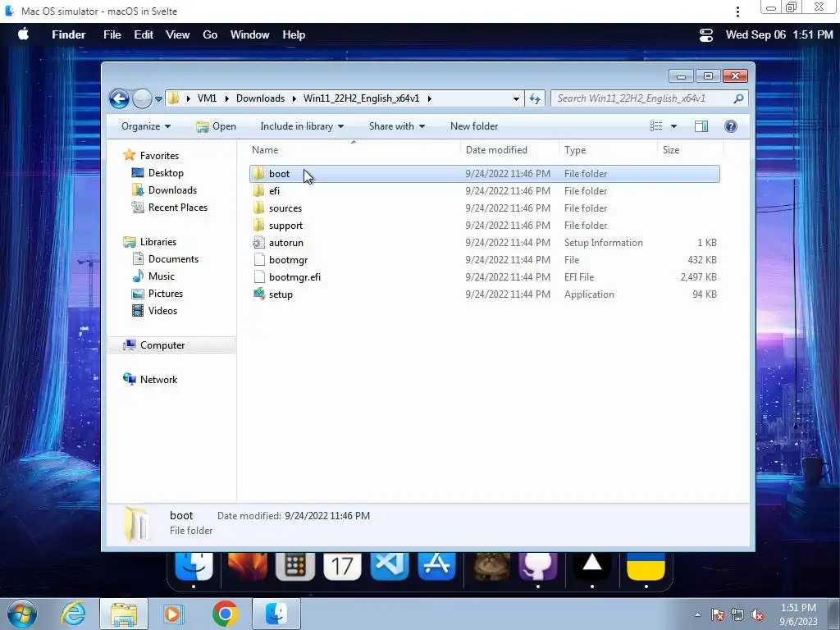Select Libraries in the navigation pane

[149, 242]
